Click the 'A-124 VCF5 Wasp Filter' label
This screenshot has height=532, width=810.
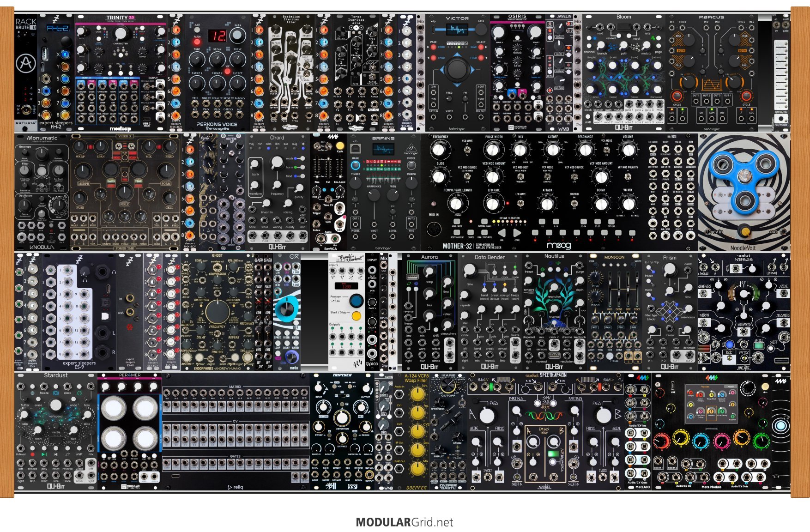pos(417,378)
